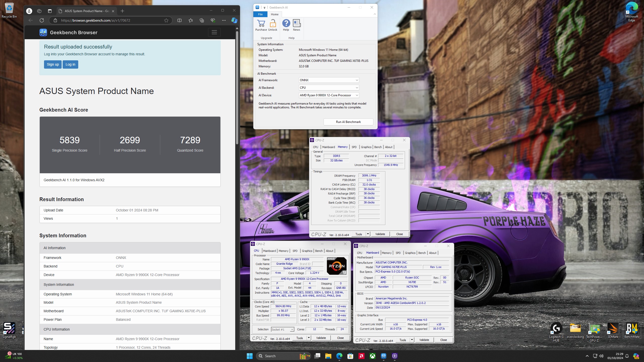Switch to Bench tab in CPU-Z CPU window
Screen dimensions: 644x362
[319, 251]
